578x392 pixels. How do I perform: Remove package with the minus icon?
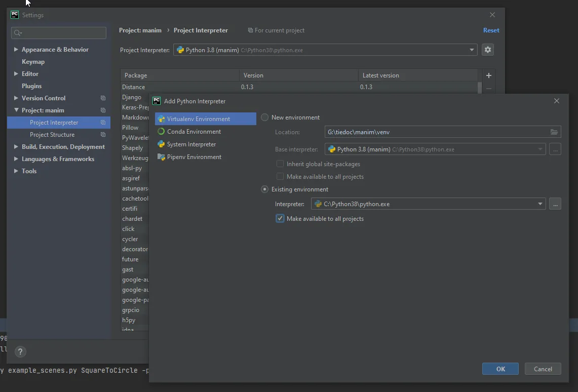coord(489,89)
